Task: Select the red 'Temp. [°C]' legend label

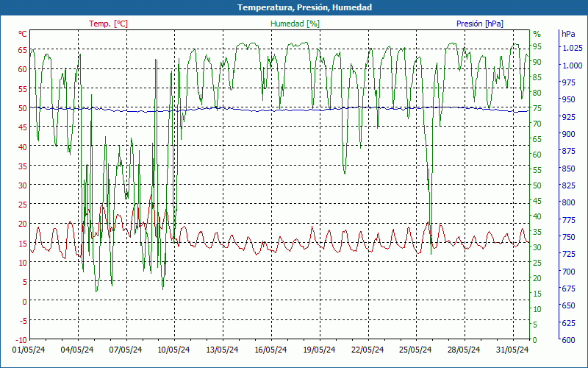Action: tap(108, 24)
